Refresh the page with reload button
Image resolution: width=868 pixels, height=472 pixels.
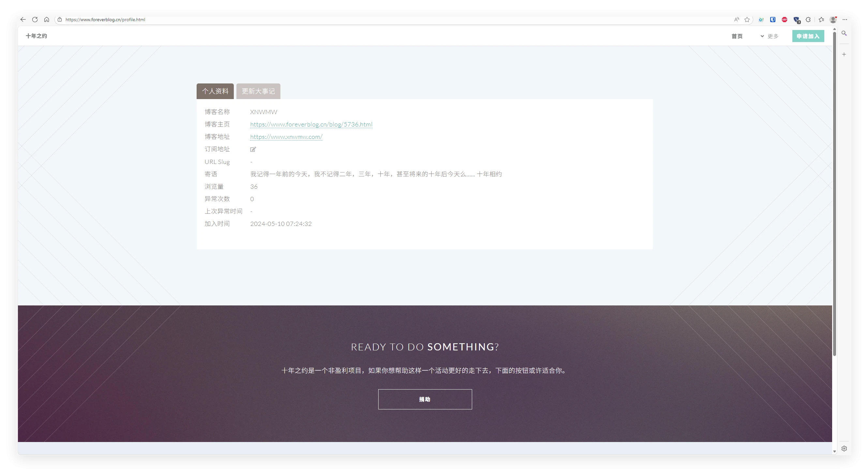35,20
